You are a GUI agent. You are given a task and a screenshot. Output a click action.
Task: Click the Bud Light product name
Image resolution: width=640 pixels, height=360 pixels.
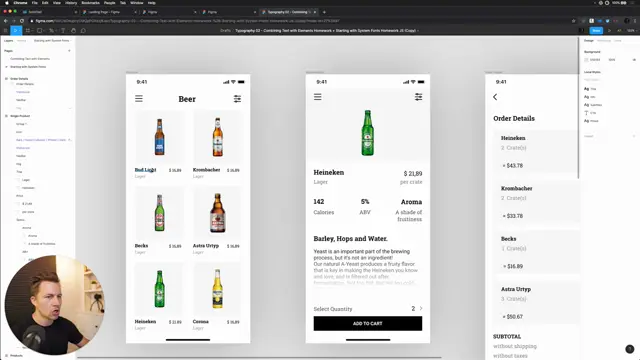pyautogui.click(x=145, y=169)
